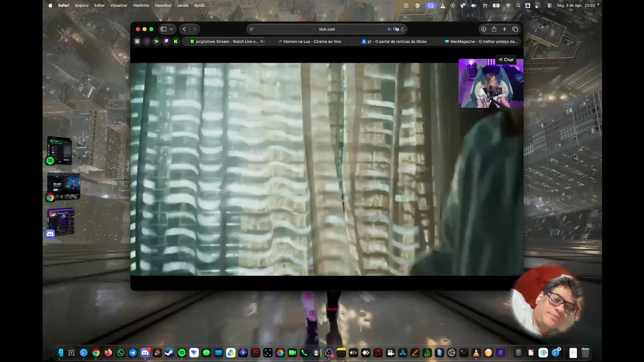The height and width of the screenshot is (362, 644).
Task: Open Telegram from the Dock
Action: click(x=133, y=353)
